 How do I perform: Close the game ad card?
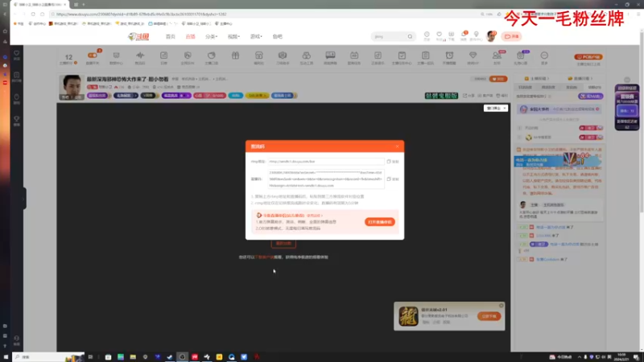[x=501, y=306]
